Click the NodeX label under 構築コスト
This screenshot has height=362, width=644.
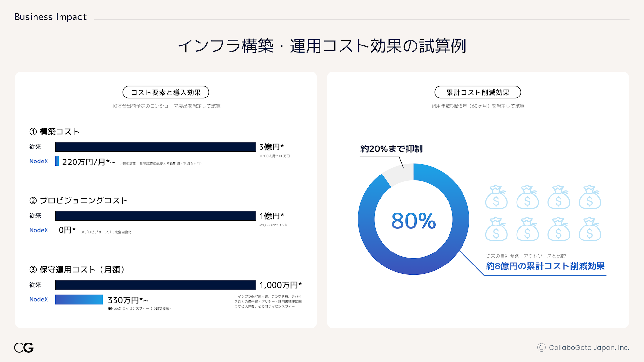pos(38,161)
